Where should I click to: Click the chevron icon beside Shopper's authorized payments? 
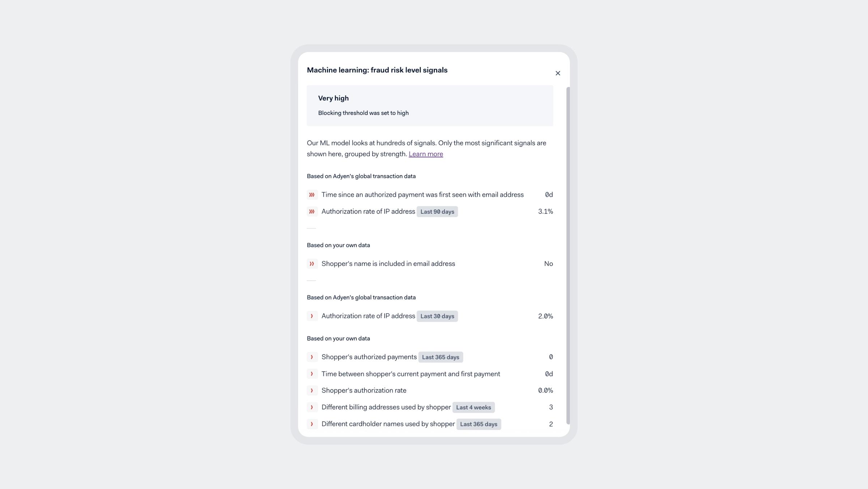coord(312,357)
